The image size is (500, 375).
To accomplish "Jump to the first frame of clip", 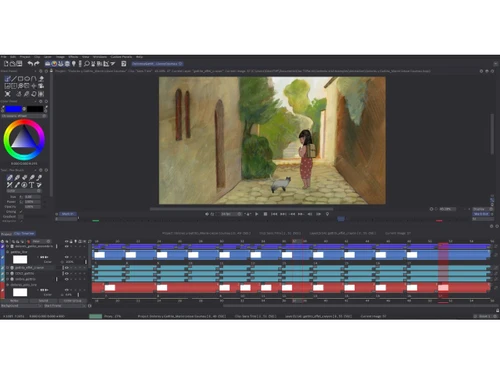I will click(x=274, y=214).
